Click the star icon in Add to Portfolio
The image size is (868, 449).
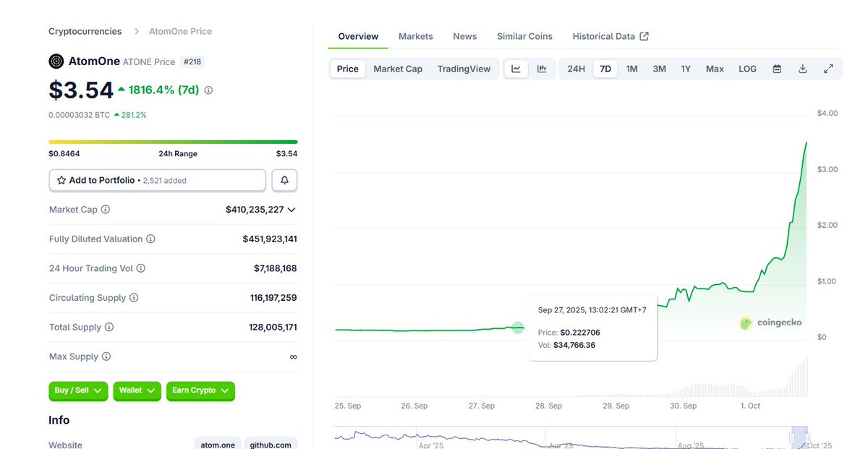tap(61, 180)
